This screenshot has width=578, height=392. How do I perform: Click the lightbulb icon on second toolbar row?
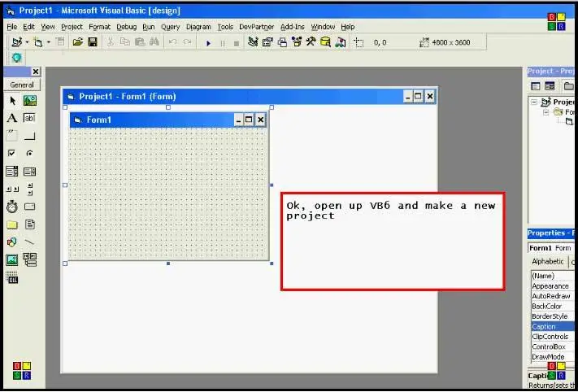pos(17,58)
